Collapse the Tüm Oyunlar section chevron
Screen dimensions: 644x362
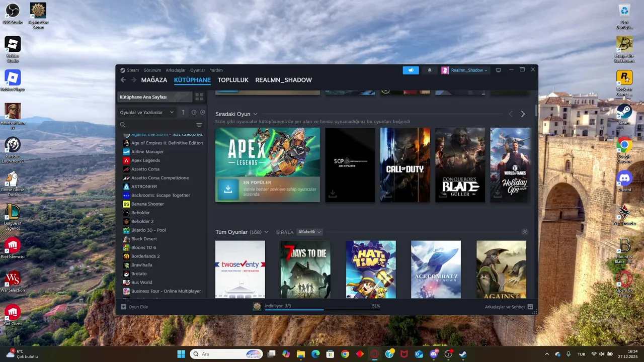[525, 232]
